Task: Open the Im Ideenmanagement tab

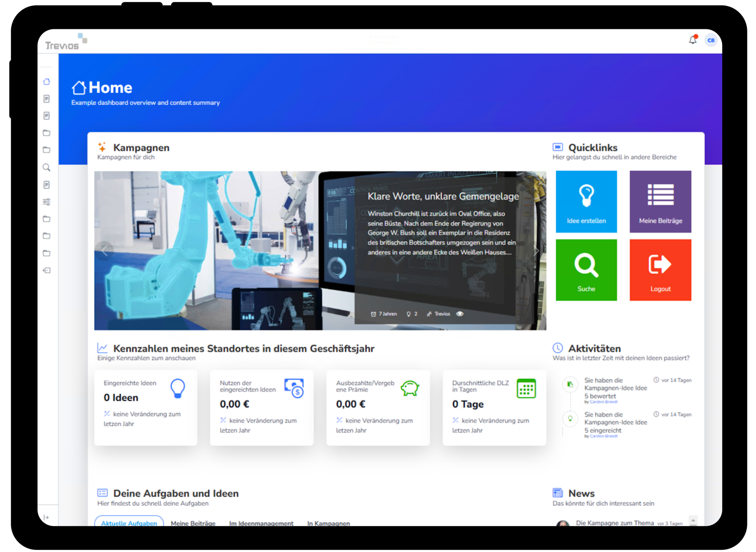Action: 261,523
